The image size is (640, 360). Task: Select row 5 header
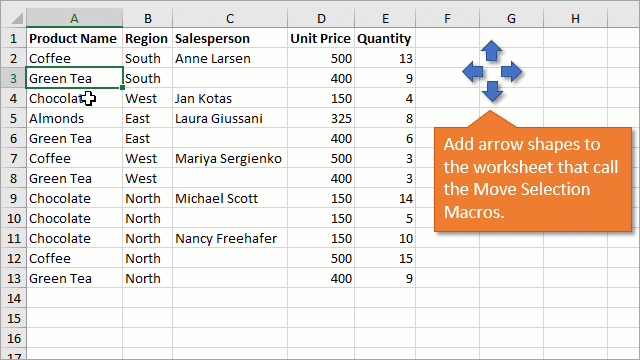pos(14,118)
